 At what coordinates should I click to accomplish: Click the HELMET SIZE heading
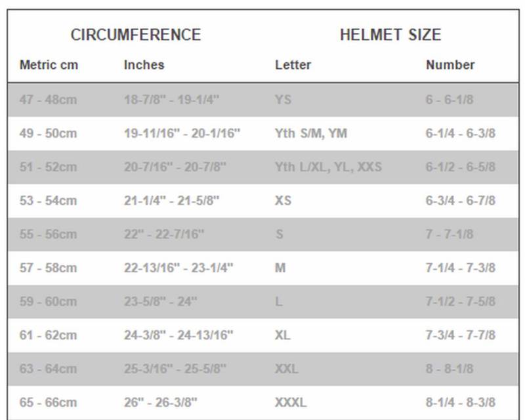point(390,35)
